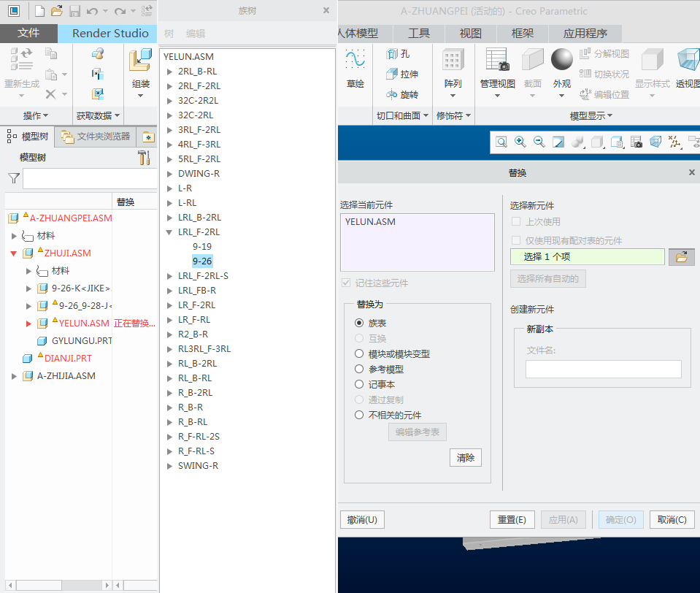
Task: Collapse ZHUJI.ASM in the model tree
Action: tap(14, 253)
